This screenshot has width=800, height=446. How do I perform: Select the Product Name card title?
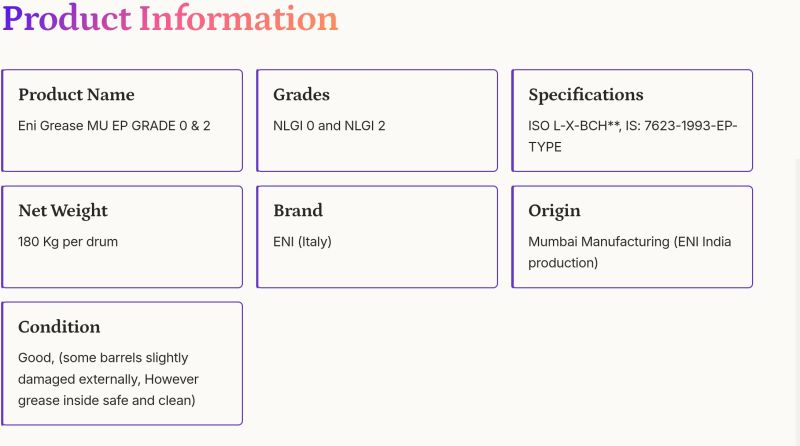pos(76,95)
